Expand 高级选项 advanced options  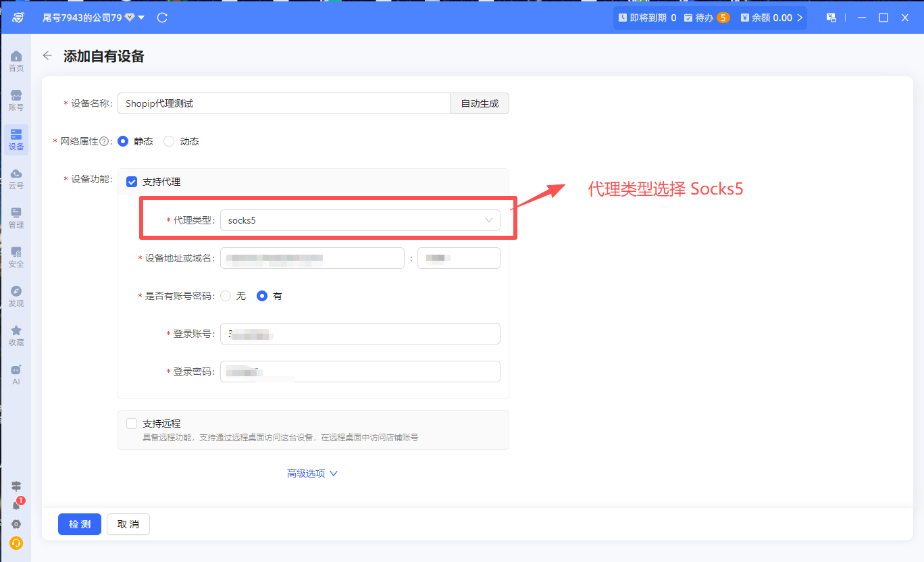click(x=312, y=474)
